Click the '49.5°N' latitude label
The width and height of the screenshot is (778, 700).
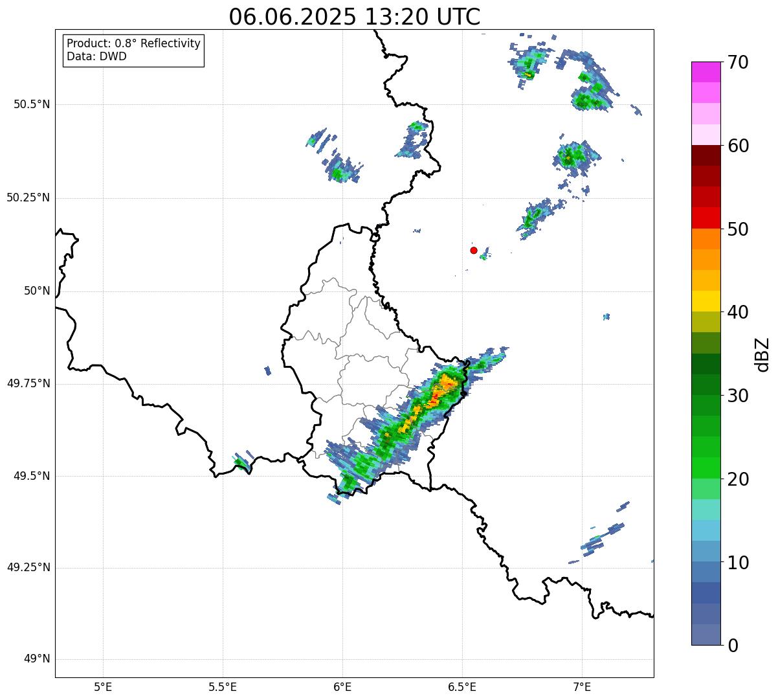pyautogui.click(x=31, y=476)
